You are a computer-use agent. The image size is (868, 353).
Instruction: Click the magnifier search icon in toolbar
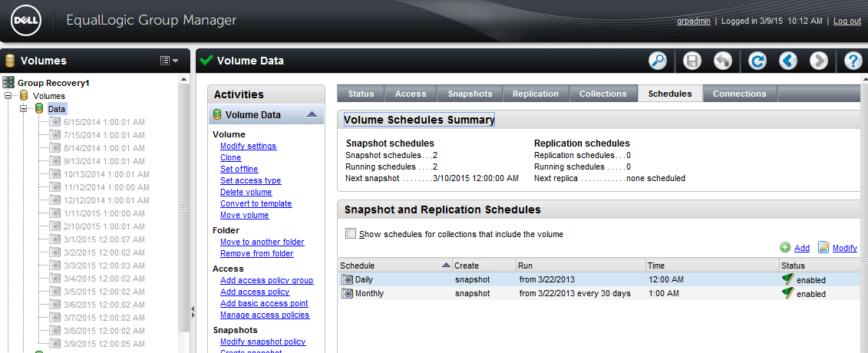point(658,61)
